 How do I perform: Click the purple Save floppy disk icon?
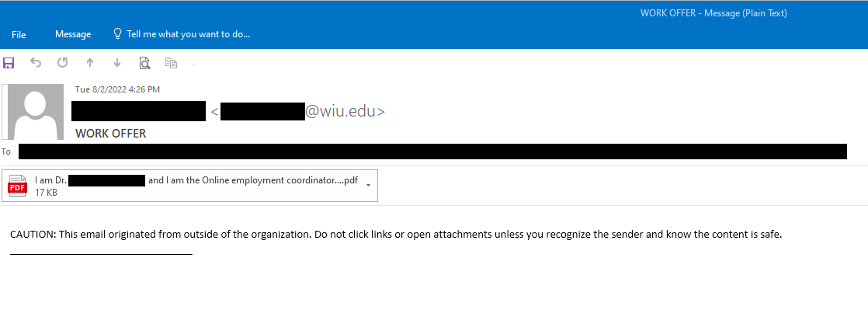(x=9, y=63)
